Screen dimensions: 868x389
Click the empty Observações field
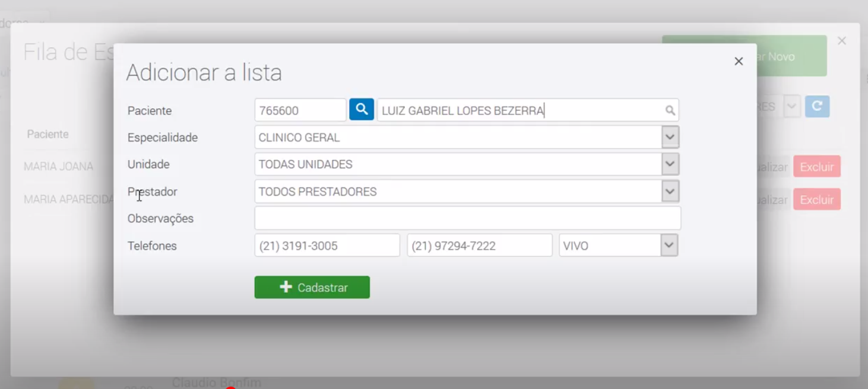point(468,218)
